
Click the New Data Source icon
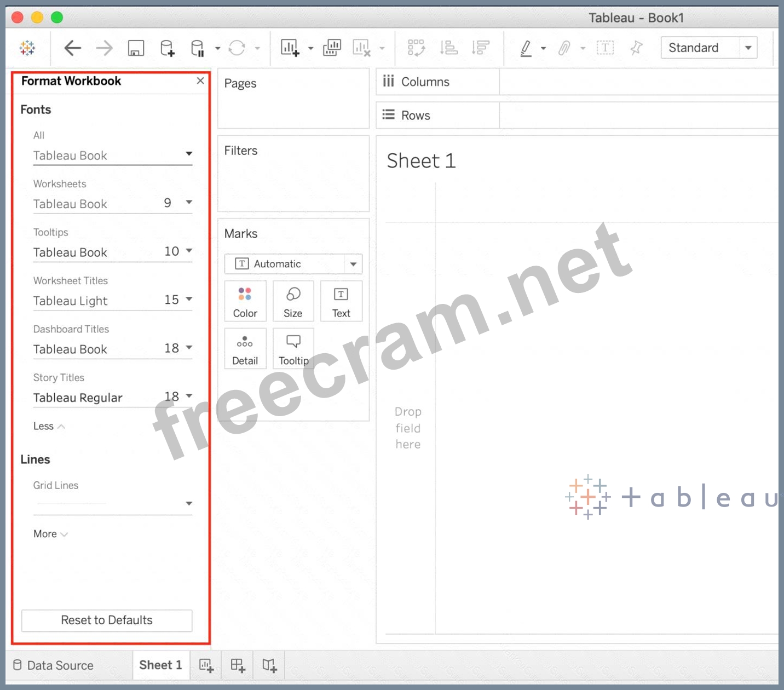pos(168,48)
